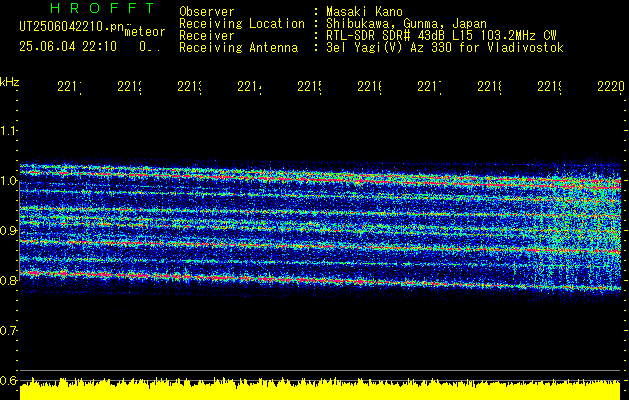
Task: Select the observer name Masaki Kano
Action: [364, 12]
